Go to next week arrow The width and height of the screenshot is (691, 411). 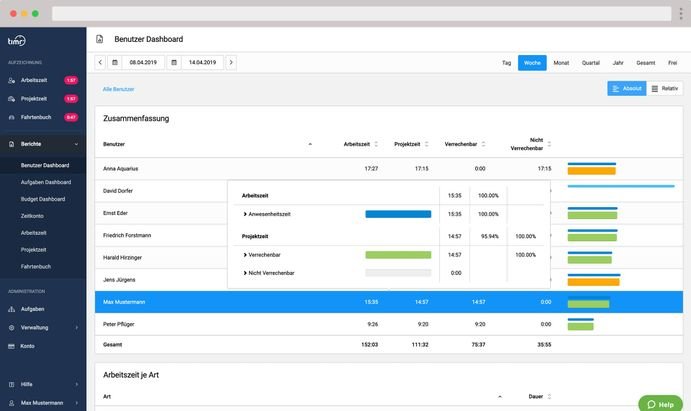click(x=231, y=62)
